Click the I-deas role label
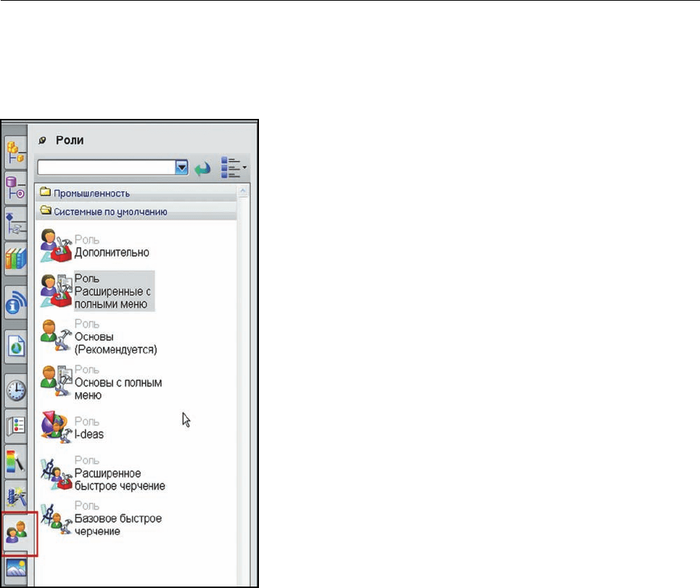Viewport: 700px width, 588px height. click(x=88, y=434)
